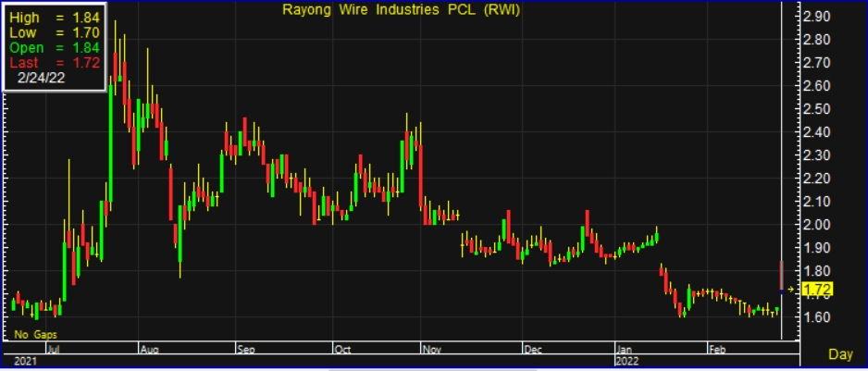This screenshot has width=868, height=371.
Task: Click the No Gaps label
Action: point(36,334)
